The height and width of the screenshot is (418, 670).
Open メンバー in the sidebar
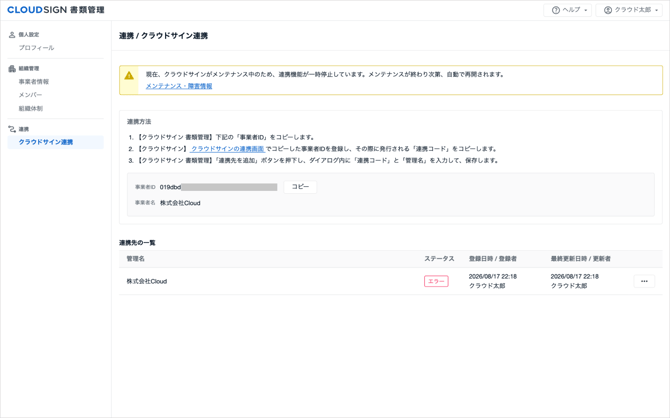pyautogui.click(x=30, y=95)
